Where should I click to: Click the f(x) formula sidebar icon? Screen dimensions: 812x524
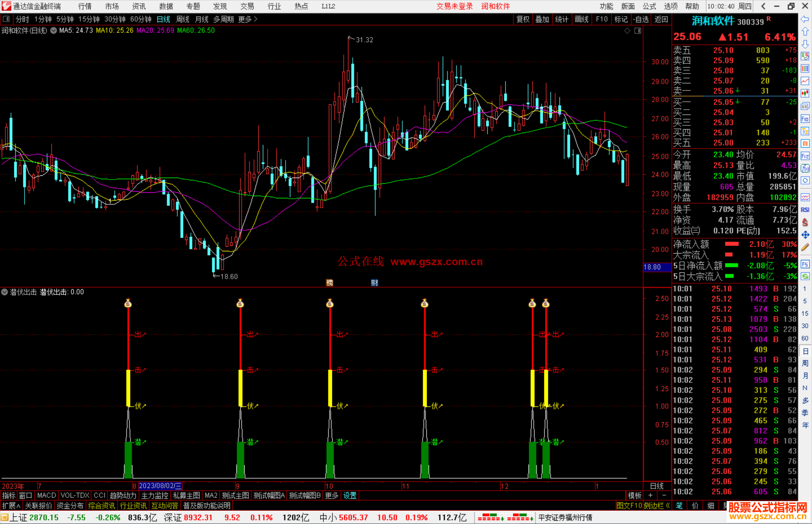point(805,168)
